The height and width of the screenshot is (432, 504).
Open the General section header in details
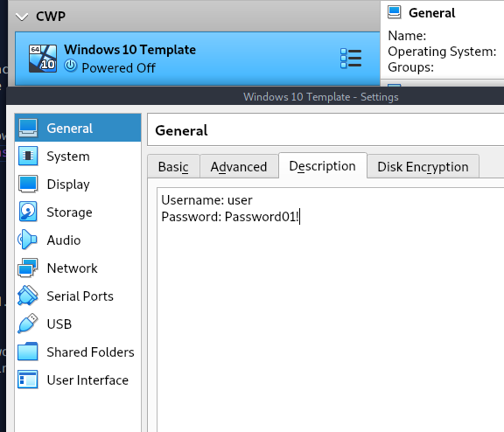pyautogui.click(x=431, y=13)
